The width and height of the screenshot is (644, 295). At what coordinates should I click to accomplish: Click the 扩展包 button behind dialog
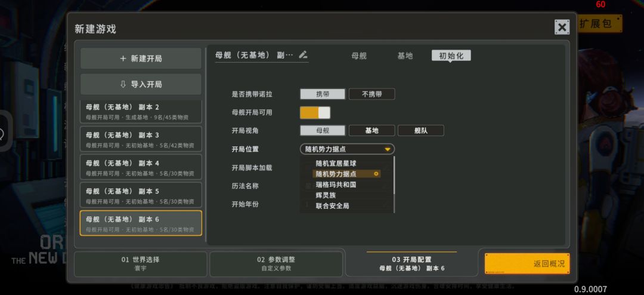(600, 24)
